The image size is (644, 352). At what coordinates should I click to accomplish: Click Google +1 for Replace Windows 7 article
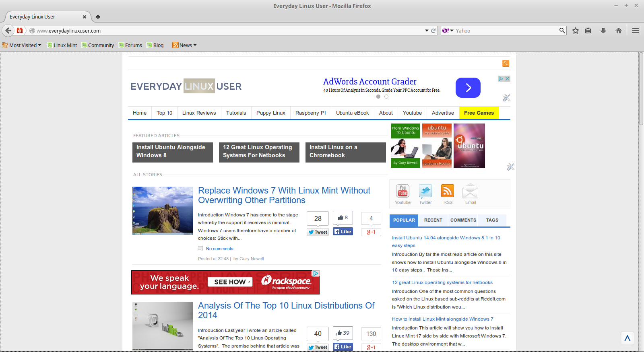pos(371,232)
